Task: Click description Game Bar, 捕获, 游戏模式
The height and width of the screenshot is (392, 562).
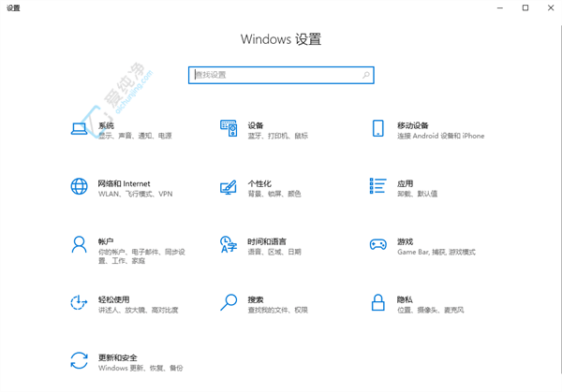Action: coord(436,252)
